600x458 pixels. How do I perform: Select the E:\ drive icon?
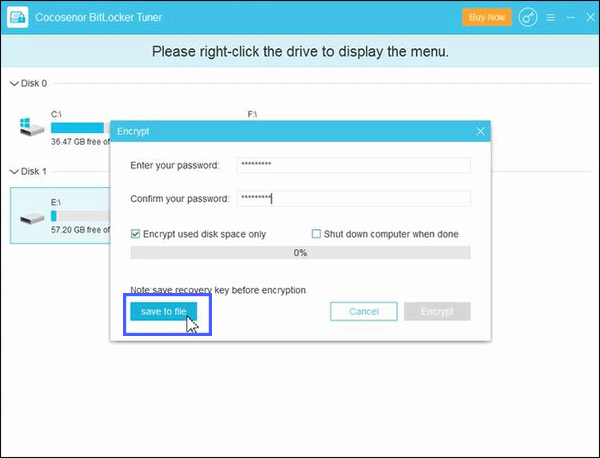pyautogui.click(x=32, y=218)
